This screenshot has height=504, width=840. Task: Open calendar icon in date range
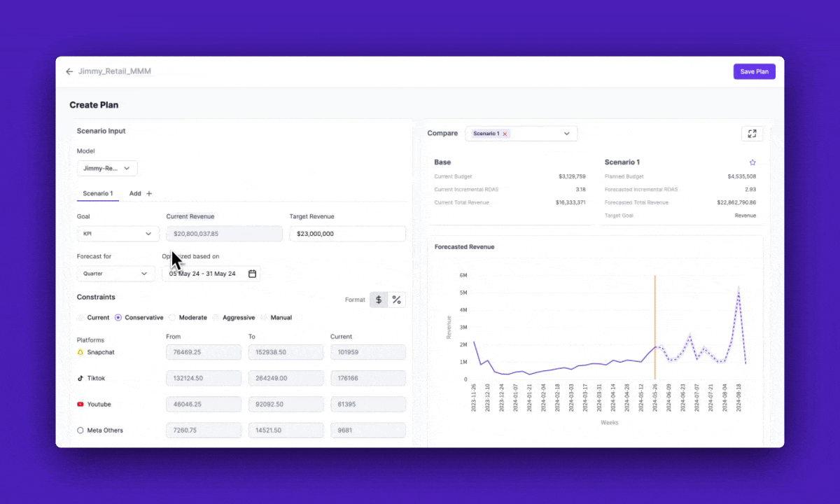pos(252,274)
